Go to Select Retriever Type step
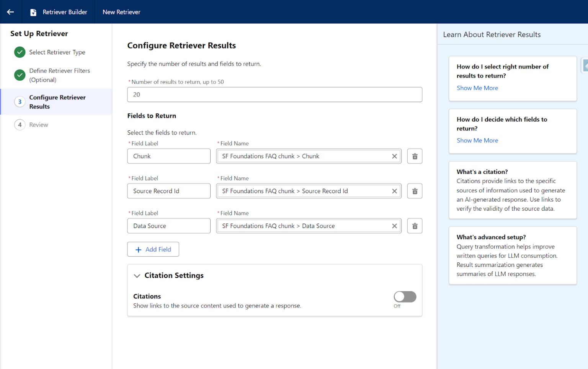Image resolution: width=588 pixels, height=369 pixels. pyautogui.click(x=57, y=52)
